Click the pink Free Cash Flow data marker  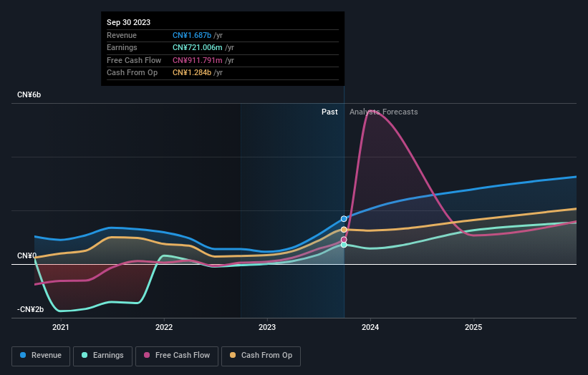pyautogui.click(x=344, y=240)
